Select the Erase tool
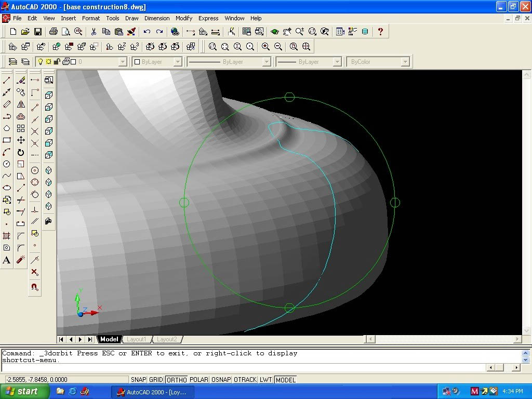This screenshot has width=532, height=399. (21, 81)
